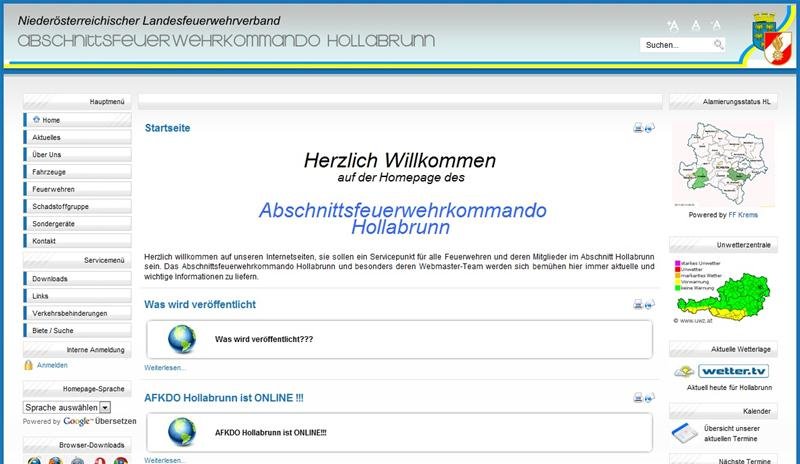
Task: Select Fahrzeuge in the main menu
Action: [51, 172]
